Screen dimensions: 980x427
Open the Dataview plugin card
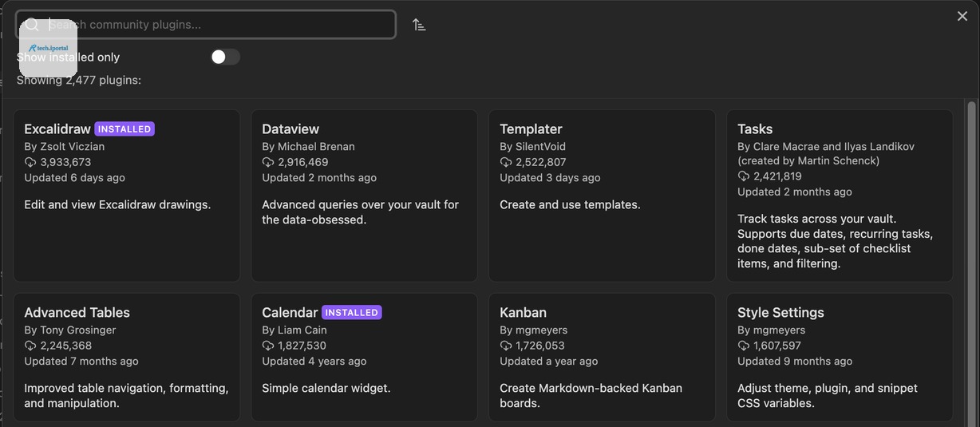pyautogui.click(x=365, y=196)
